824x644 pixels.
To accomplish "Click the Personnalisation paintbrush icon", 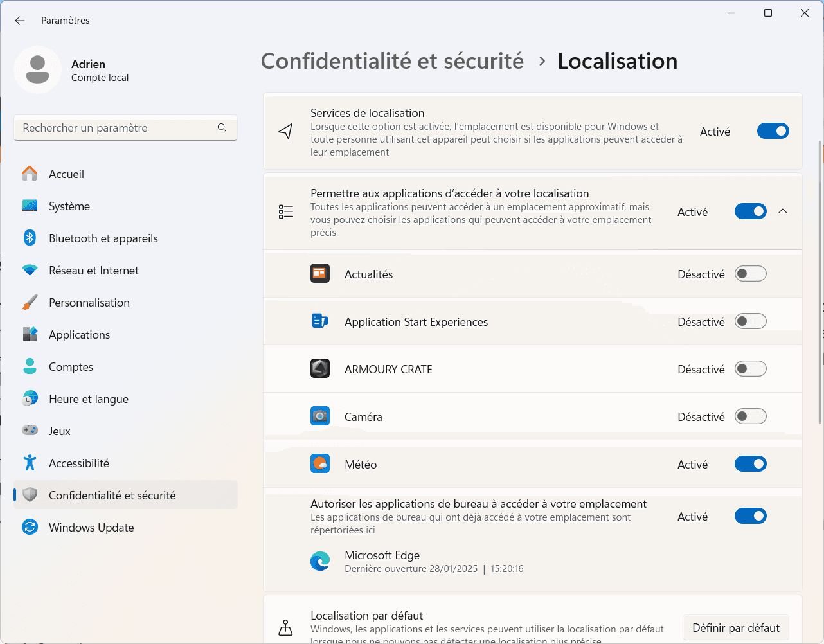I will [30, 302].
